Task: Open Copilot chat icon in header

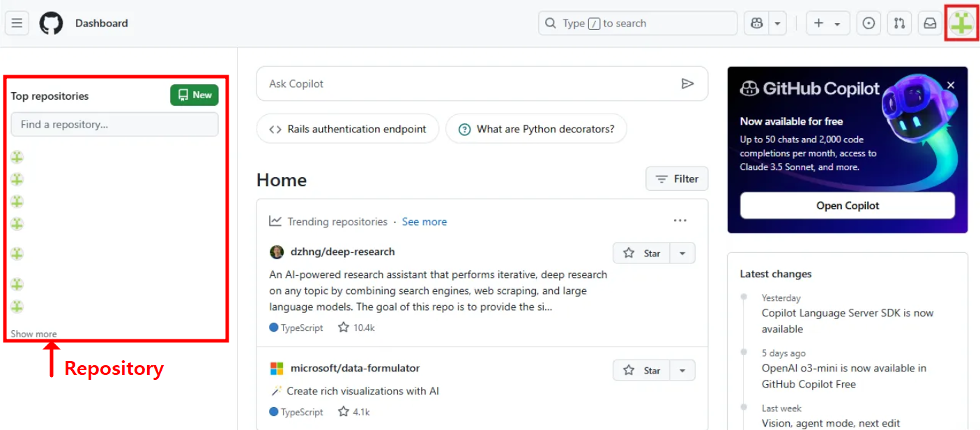Action: (757, 23)
